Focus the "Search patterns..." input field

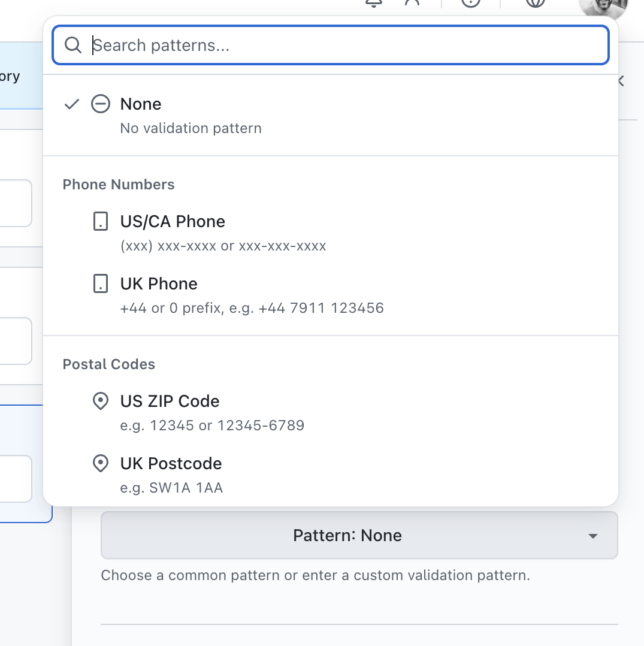[x=347, y=46]
